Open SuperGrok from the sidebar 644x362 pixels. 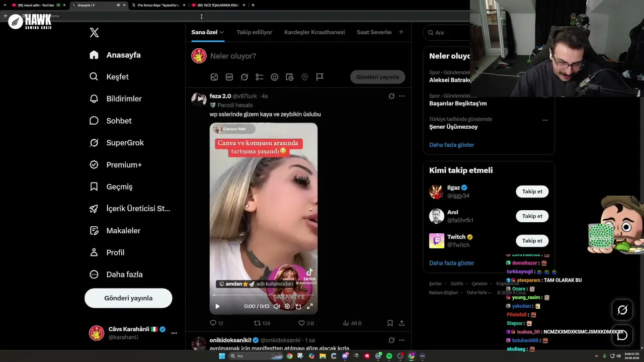[117, 143]
